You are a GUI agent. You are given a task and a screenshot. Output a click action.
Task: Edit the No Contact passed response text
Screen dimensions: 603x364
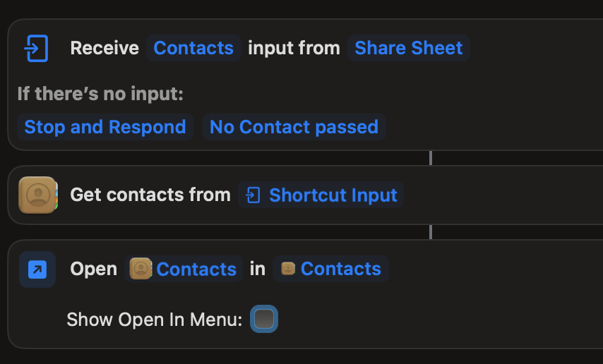tap(294, 127)
